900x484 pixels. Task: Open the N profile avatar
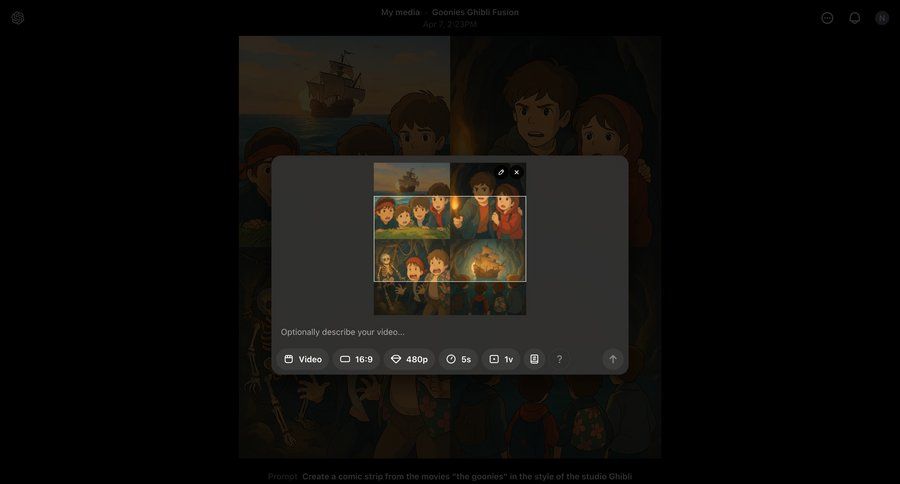pos(882,18)
